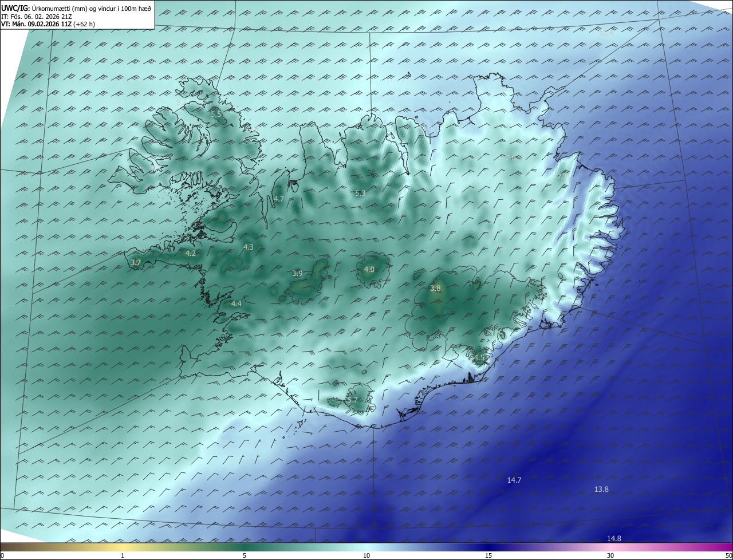Click the 15 tick on the color scale
Viewport: 733px width, 560px height.
pyautogui.click(x=488, y=555)
